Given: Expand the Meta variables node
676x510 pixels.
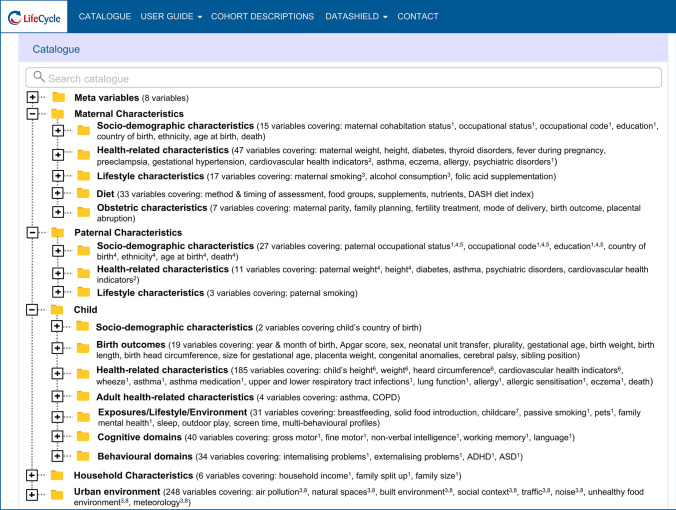Looking at the screenshot, I should [x=32, y=98].
